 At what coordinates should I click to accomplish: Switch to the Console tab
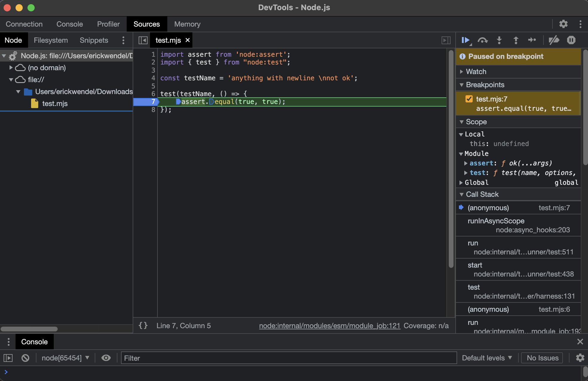coord(70,24)
